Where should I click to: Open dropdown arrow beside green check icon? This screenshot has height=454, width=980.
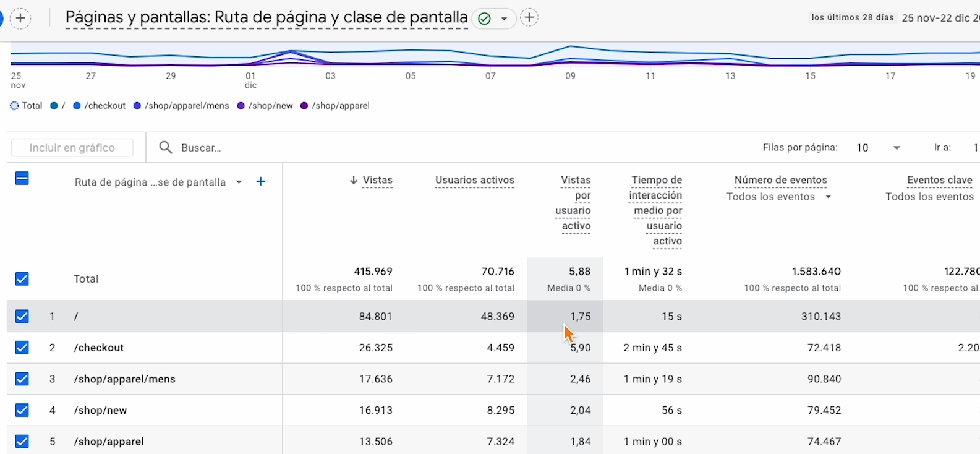(x=505, y=19)
